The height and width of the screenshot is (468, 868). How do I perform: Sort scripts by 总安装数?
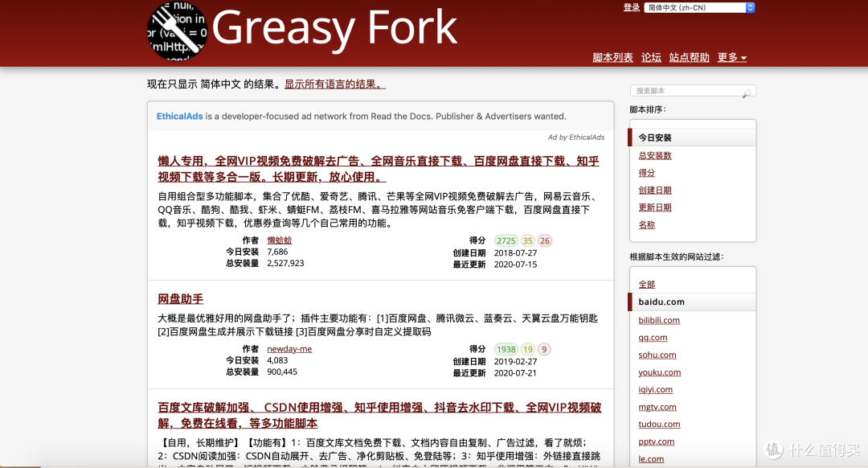pyautogui.click(x=655, y=156)
